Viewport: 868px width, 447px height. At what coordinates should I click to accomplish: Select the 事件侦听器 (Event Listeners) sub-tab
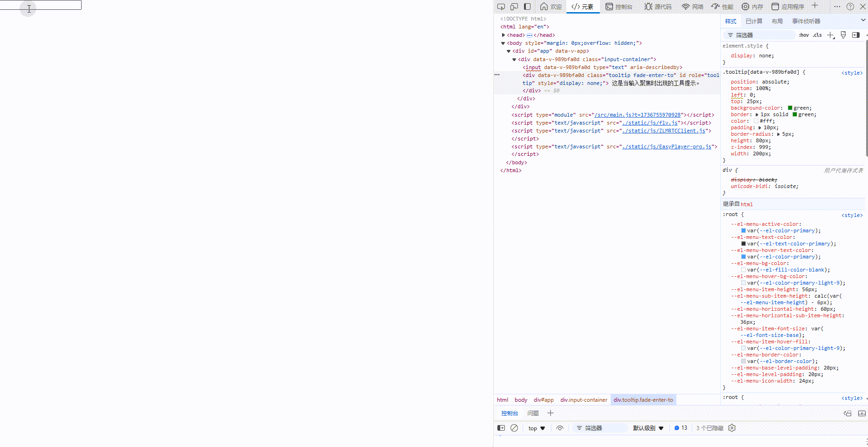pyautogui.click(x=806, y=21)
